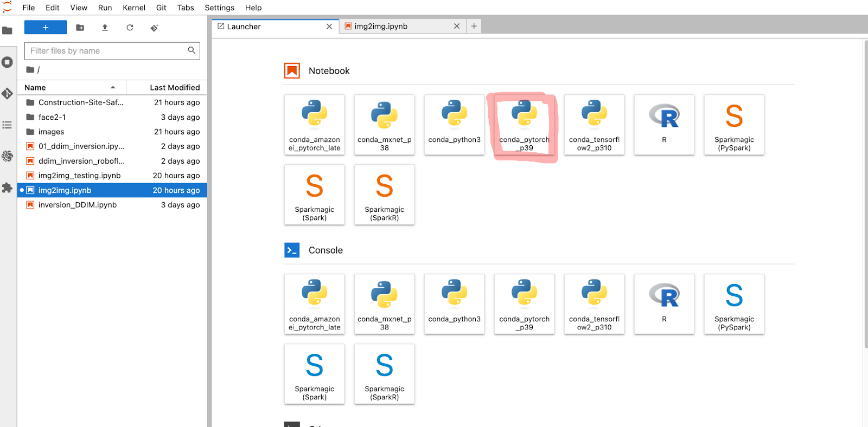Viewport: 868px width, 427px height.
Task: Open the Table of Contents panel
Action: [7, 125]
